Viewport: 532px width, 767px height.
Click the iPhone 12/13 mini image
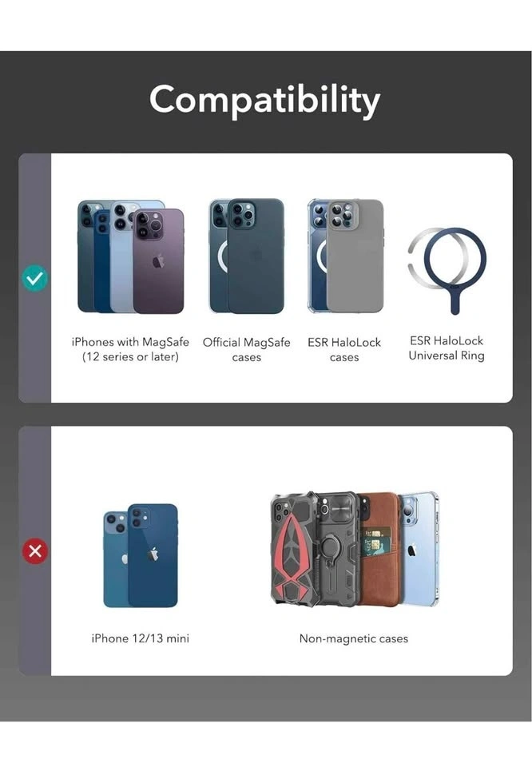(141, 556)
